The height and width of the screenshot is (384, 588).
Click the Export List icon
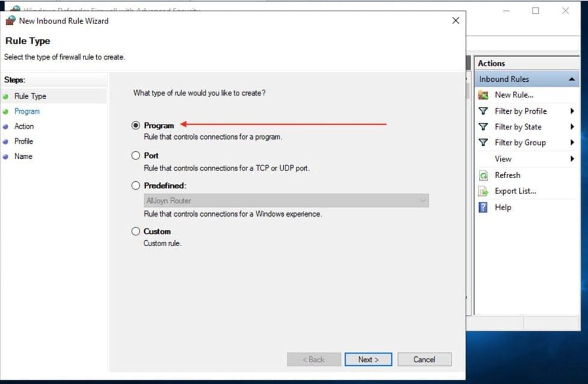pos(483,191)
